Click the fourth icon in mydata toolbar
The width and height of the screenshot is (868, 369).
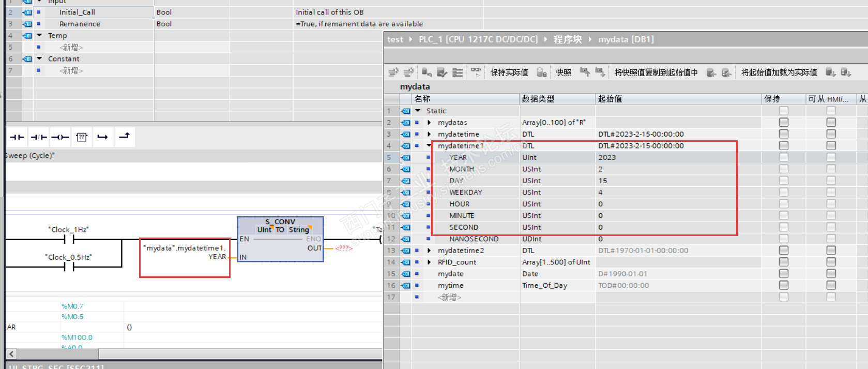[x=442, y=72]
